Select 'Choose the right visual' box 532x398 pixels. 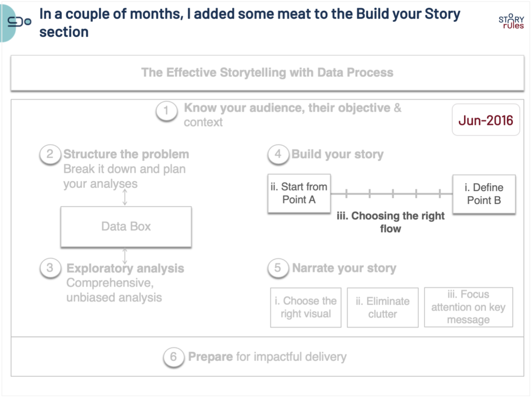tap(305, 307)
